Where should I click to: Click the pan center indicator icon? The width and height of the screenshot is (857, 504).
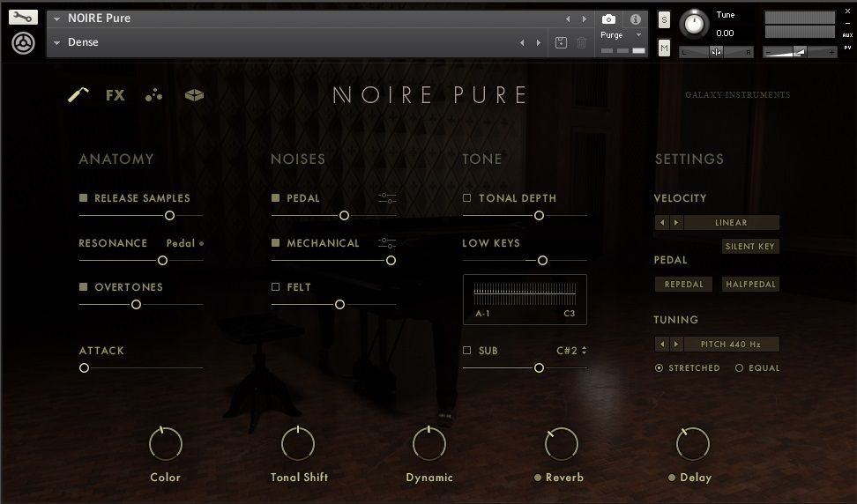(x=716, y=52)
